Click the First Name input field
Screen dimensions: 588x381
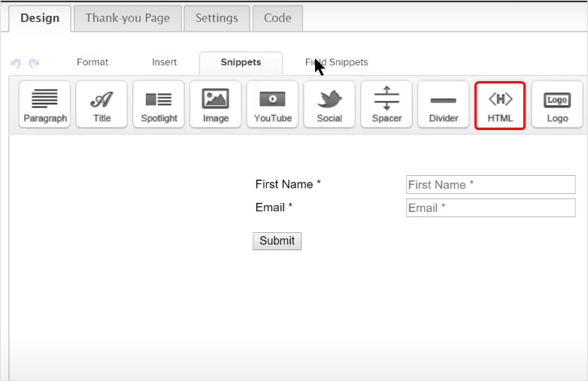[x=490, y=185]
